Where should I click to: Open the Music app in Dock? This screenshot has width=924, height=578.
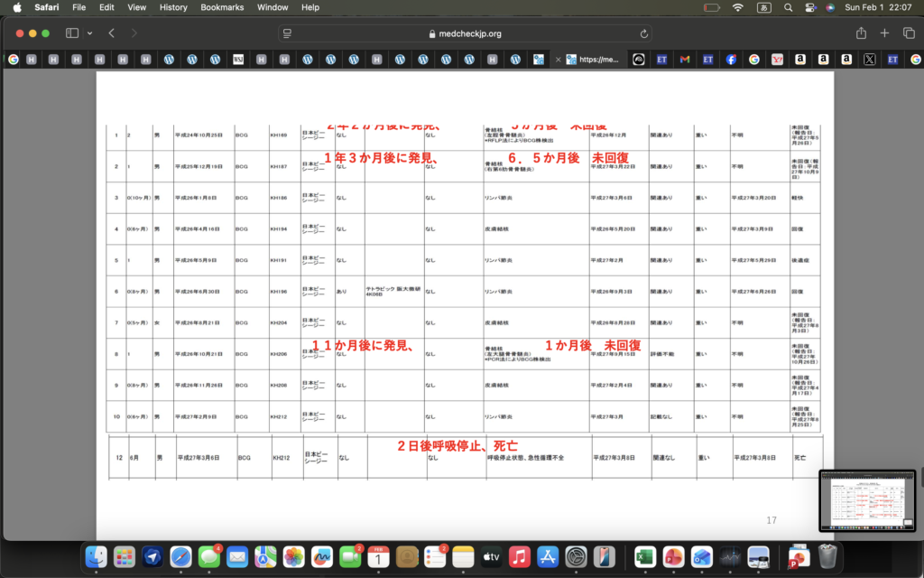519,556
